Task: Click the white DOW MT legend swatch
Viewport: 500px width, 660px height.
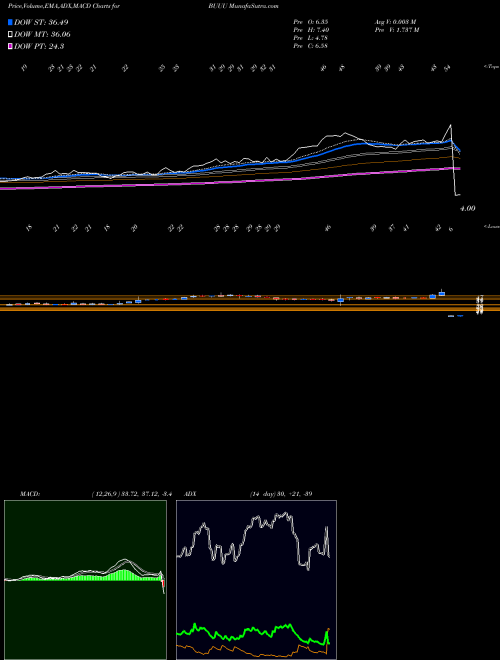Action: point(10,35)
